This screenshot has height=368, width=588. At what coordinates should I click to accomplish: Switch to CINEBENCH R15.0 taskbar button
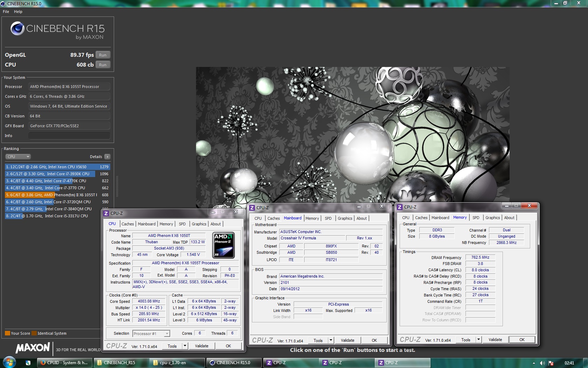234,363
